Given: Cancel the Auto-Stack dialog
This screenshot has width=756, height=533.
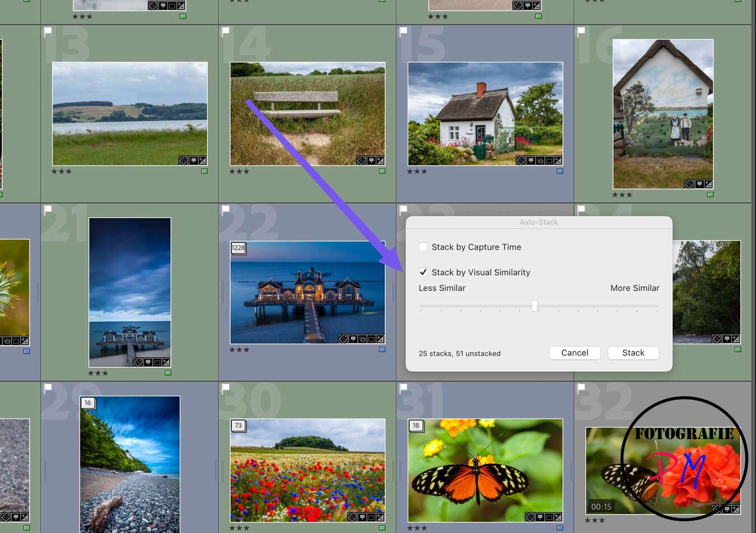Looking at the screenshot, I should [x=575, y=353].
